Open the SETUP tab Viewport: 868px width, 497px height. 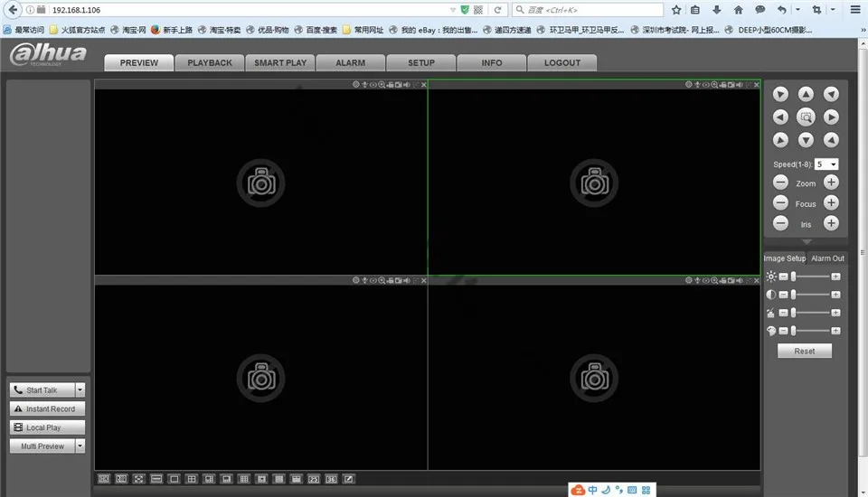(x=421, y=63)
